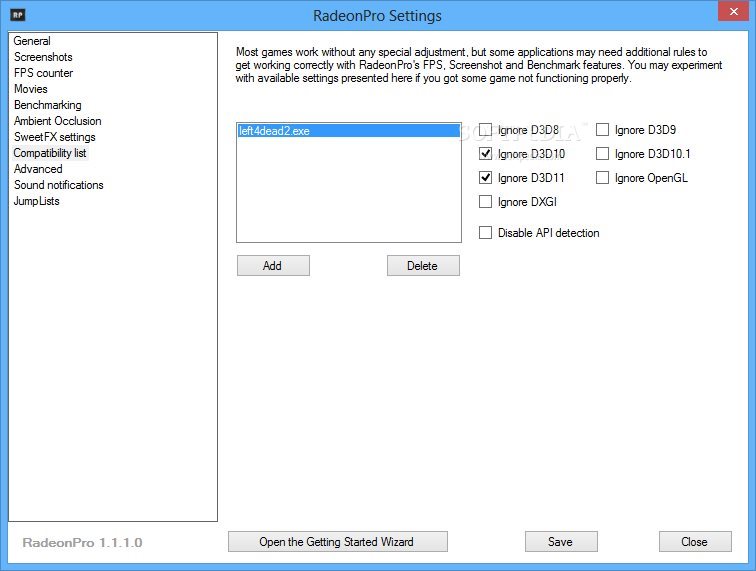Uncheck Ignore D3D11

(x=486, y=178)
